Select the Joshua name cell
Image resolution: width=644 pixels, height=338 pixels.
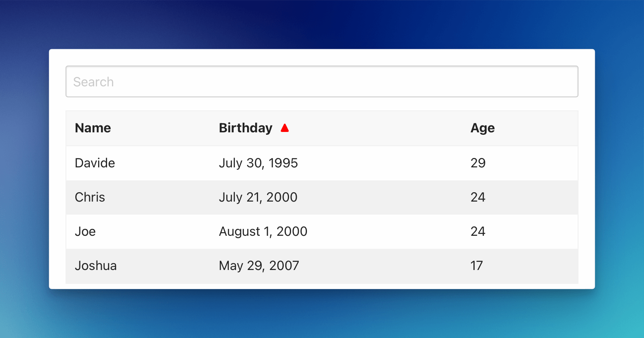click(x=96, y=266)
